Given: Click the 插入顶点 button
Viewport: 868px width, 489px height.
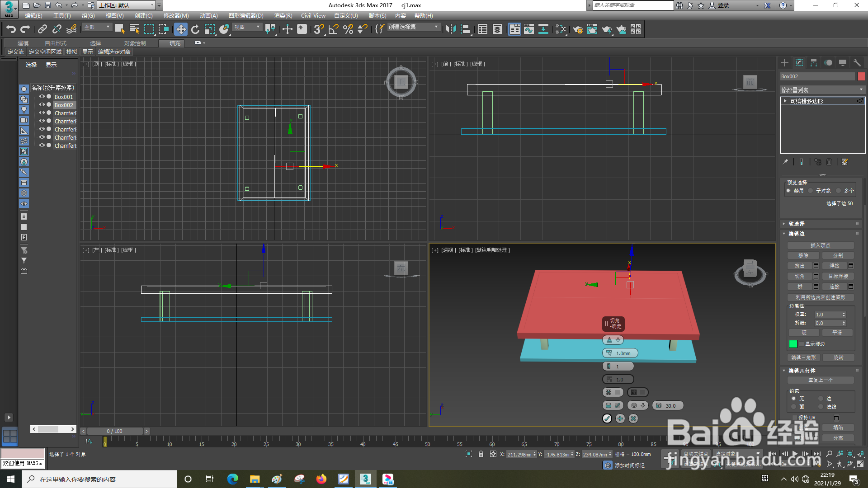Looking at the screenshot, I should coord(821,245).
